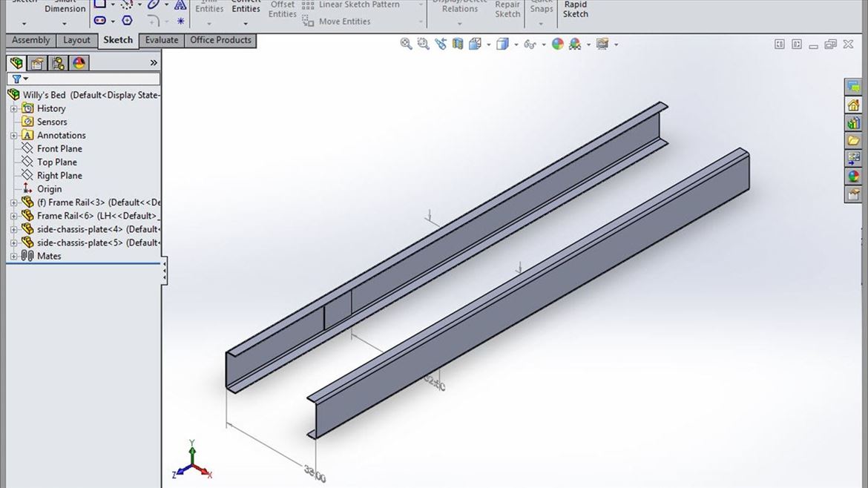Click the tile right window icon
The height and width of the screenshot is (488, 868).
[797, 44]
